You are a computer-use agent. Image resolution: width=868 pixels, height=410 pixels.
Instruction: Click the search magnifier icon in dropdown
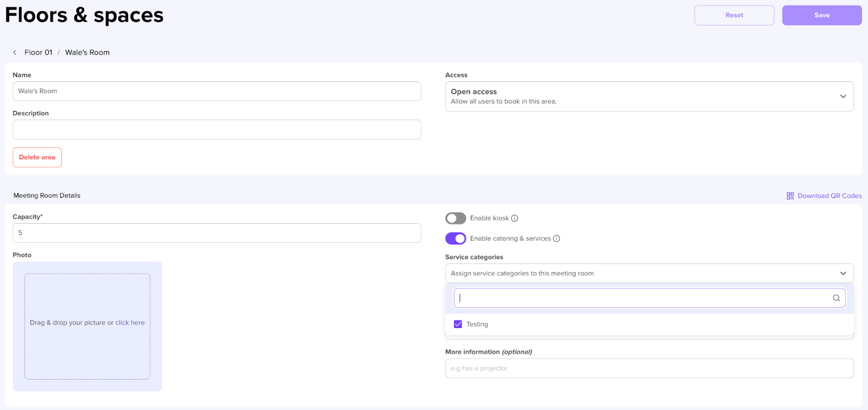837,298
